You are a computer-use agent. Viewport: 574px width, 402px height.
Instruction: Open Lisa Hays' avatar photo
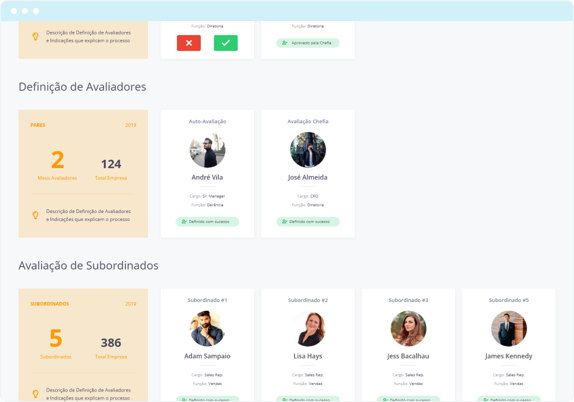308,329
